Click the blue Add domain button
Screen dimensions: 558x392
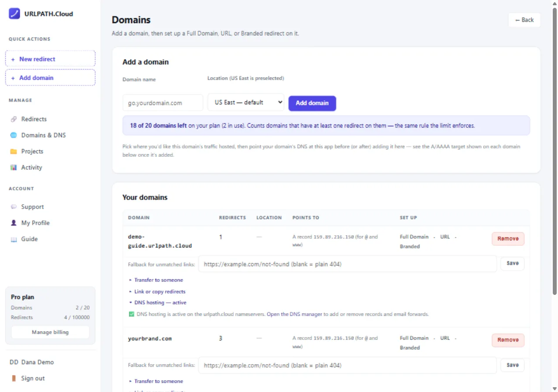click(x=312, y=103)
